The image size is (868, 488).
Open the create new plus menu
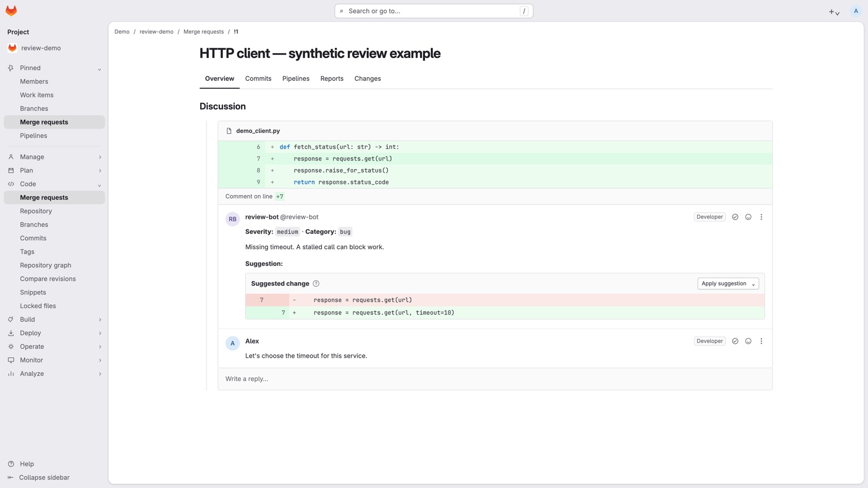point(834,11)
